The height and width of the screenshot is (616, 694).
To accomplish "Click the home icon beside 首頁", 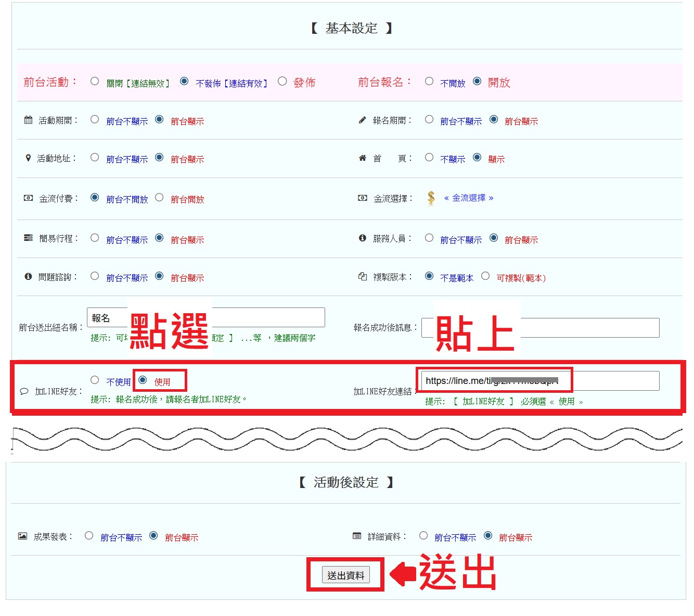I will tap(362, 158).
